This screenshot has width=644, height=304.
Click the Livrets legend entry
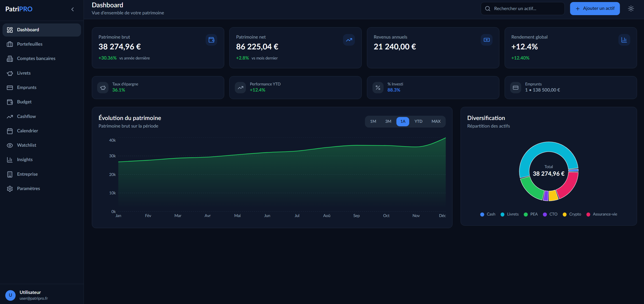[509, 214]
